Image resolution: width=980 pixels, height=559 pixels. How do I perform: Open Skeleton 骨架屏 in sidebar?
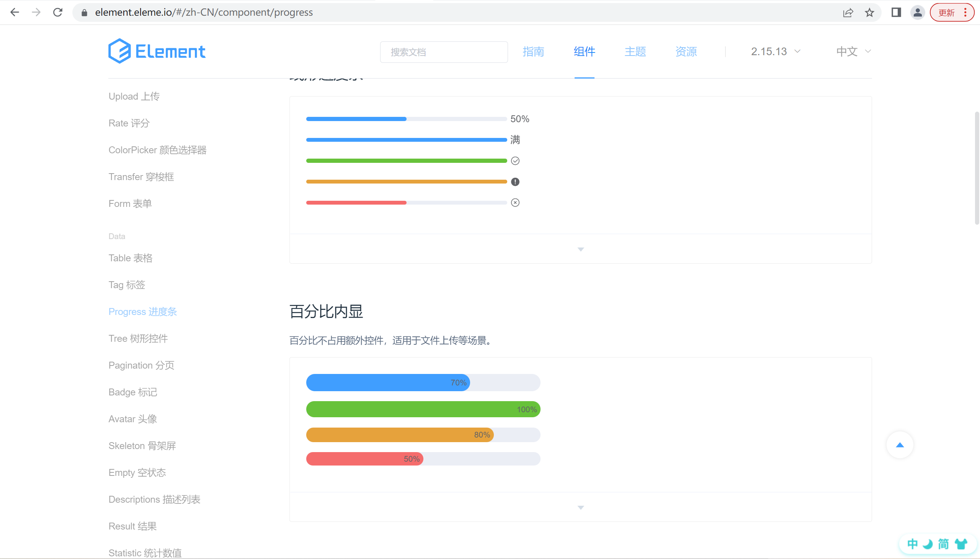pos(142,446)
